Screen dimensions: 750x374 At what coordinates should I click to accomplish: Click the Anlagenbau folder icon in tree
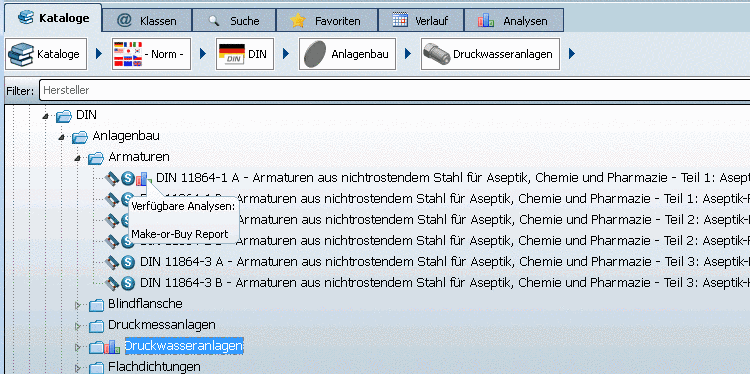(80, 137)
